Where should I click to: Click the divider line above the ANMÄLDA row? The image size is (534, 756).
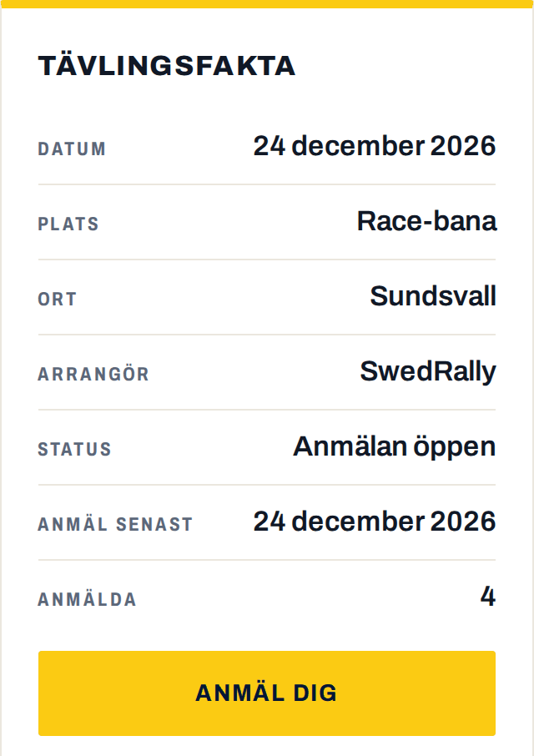(x=267, y=560)
